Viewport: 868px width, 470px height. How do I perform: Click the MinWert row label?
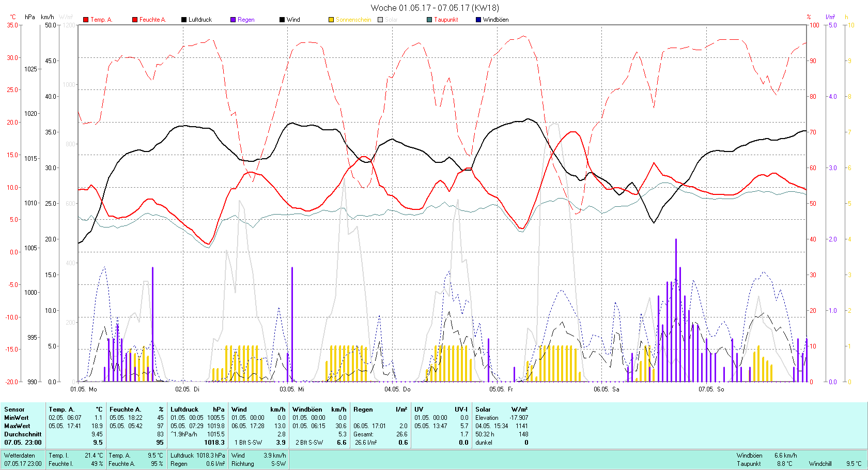[17, 418]
